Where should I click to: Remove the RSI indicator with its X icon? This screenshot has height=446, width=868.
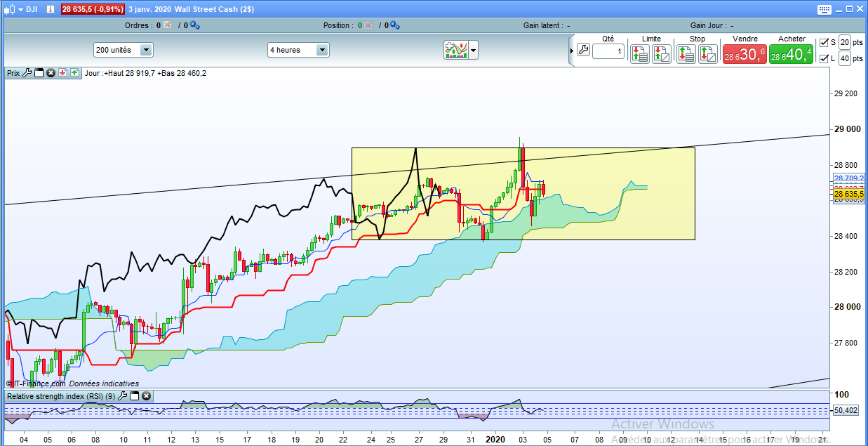[146, 396]
